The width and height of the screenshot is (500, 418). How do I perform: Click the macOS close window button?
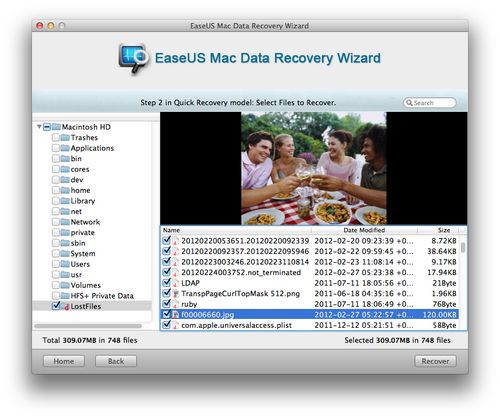coord(40,26)
